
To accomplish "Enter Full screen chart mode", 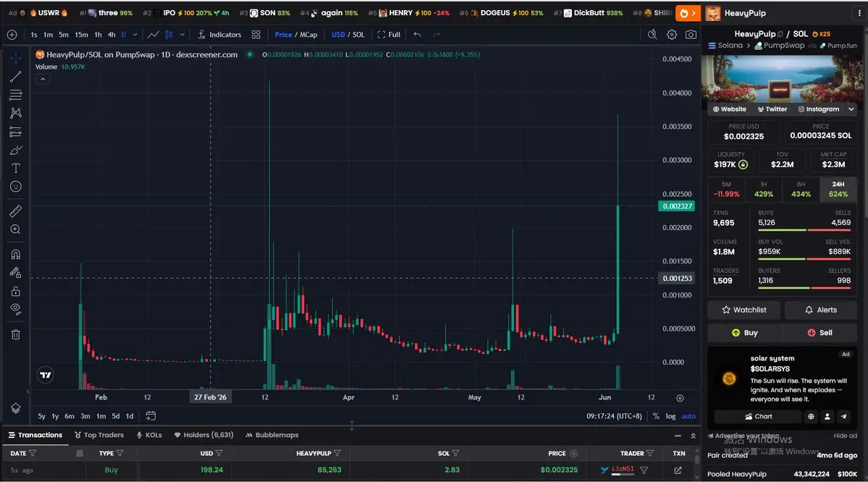I will tap(389, 34).
